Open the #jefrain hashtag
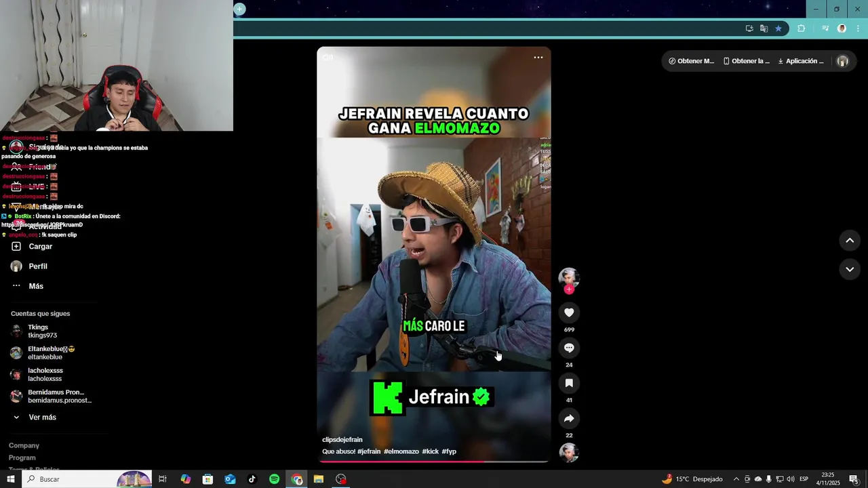868x488 pixels. 369,451
